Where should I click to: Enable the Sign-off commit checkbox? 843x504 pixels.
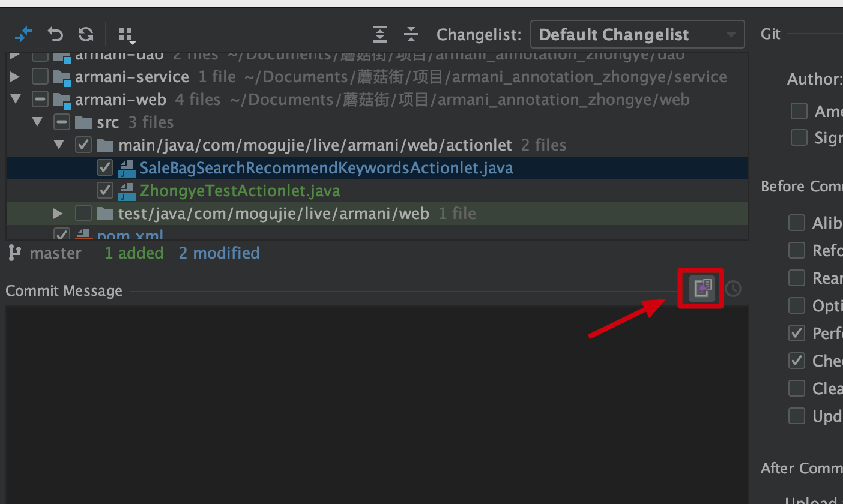pos(799,137)
